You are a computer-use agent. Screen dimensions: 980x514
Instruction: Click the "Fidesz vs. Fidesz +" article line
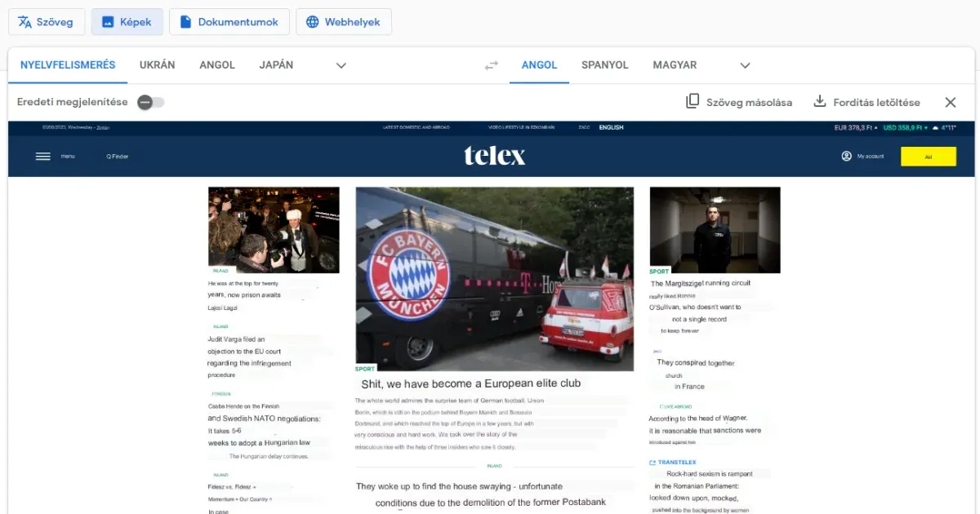(232, 487)
